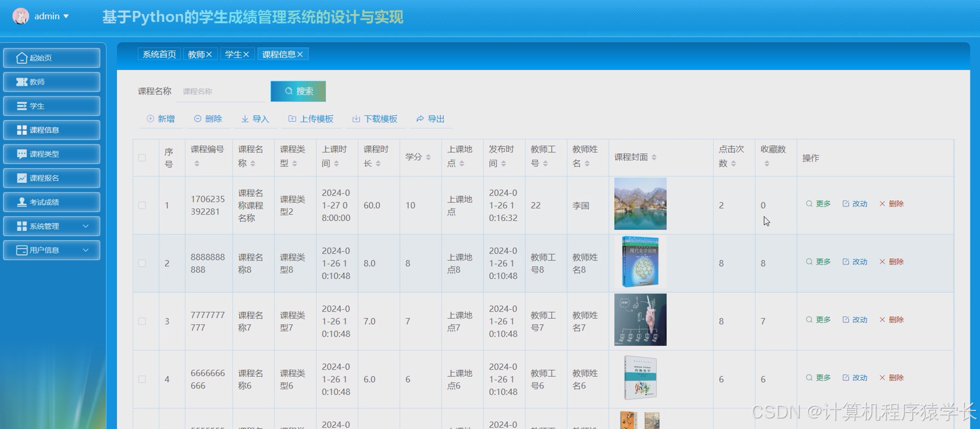The image size is (980, 429).
Task: Switch to the 系统首页 tab
Action: [159, 54]
